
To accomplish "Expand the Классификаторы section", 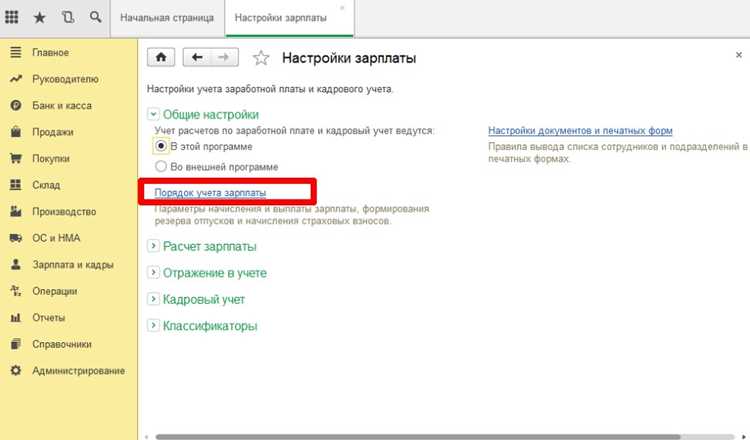I will (153, 326).
